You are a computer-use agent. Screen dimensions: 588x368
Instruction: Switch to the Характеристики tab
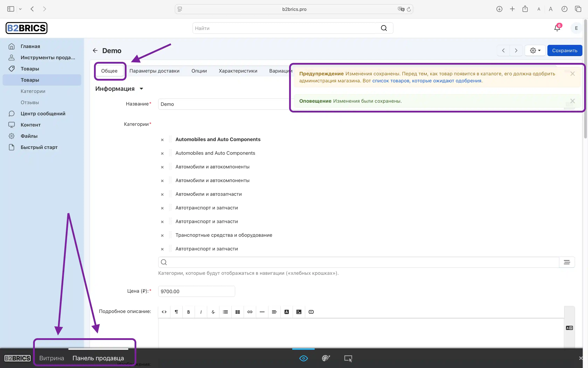[x=238, y=71]
